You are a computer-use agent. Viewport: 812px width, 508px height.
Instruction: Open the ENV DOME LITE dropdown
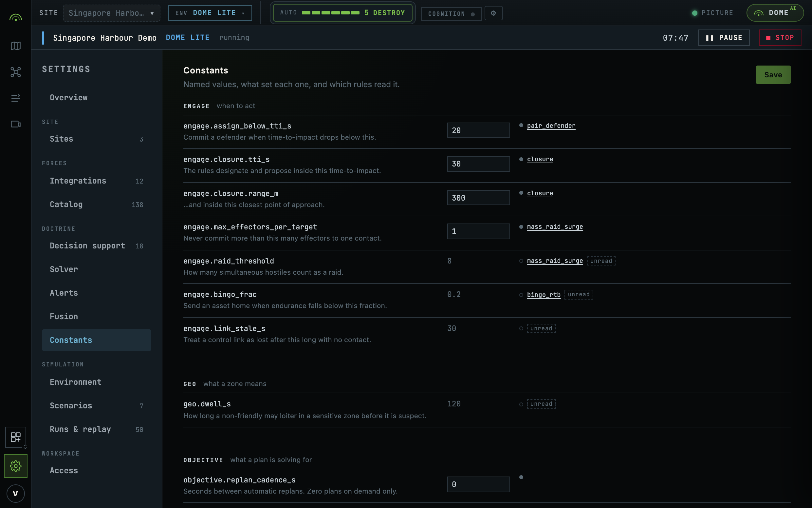[x=210, y=13]
